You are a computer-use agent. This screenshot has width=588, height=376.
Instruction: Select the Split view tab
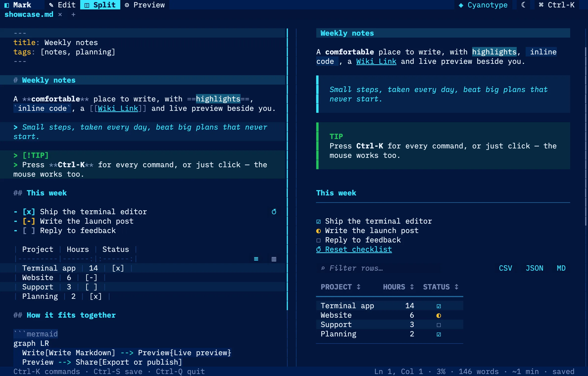(100, 5)
